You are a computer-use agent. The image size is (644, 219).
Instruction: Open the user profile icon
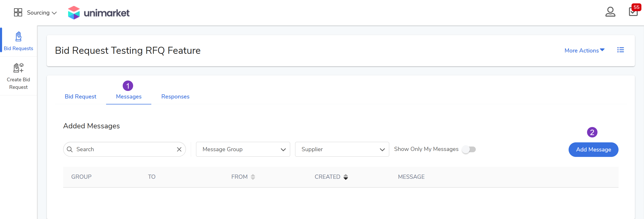tap(610, 12)
